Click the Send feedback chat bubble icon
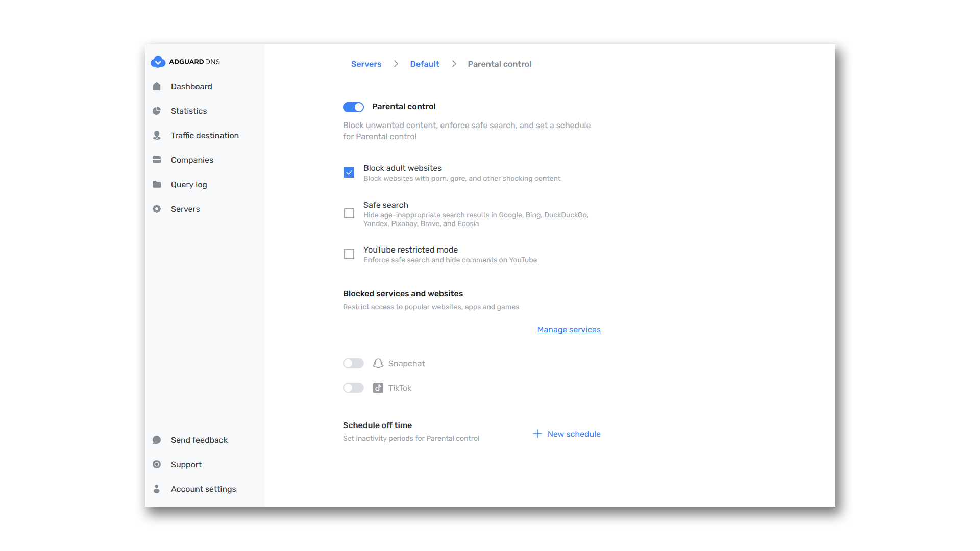Viewport: 980px width, 551px height. pos(157,440)
